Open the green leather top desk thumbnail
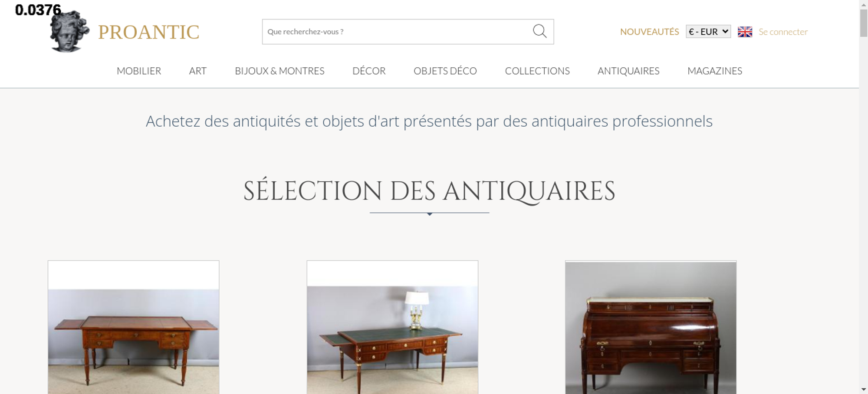This screenshot has height=394, width=868. pyautogui.click(x=392, y=327)
